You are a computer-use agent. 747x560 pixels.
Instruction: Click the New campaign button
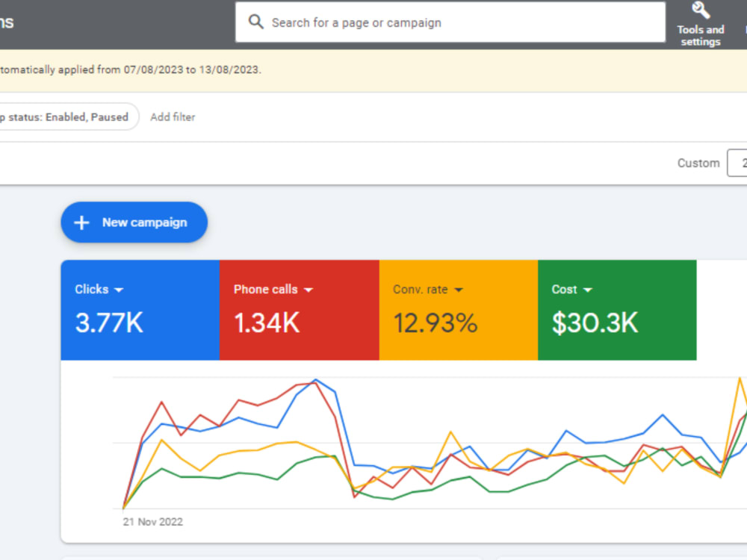click(134, 223)
